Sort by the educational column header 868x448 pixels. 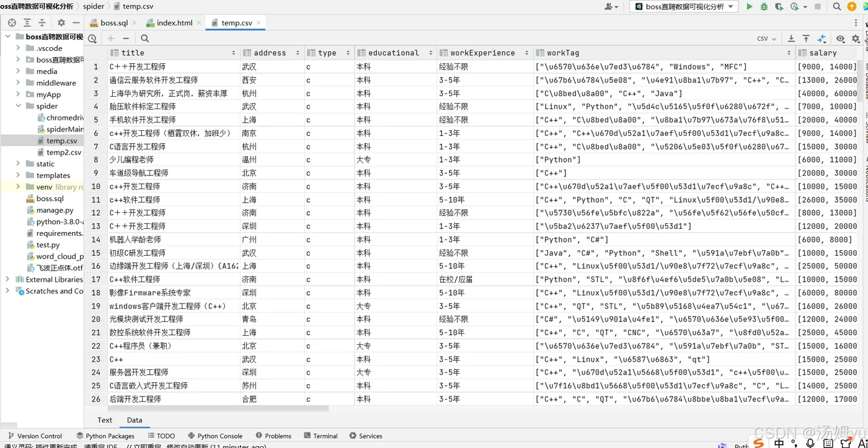(396, 53)
